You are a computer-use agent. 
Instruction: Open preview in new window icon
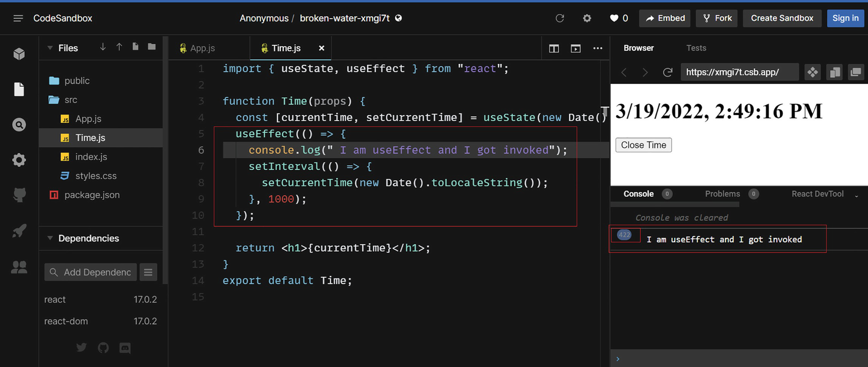(855, 72)
